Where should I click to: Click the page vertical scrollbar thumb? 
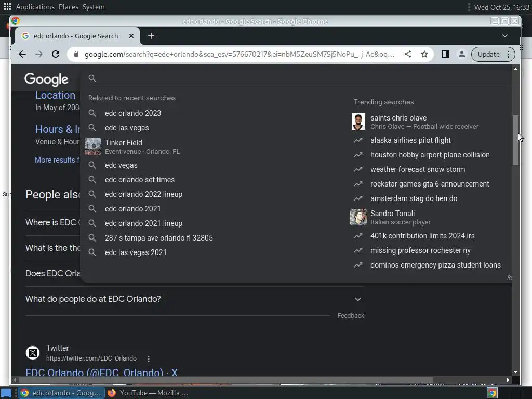click(516, 140)
